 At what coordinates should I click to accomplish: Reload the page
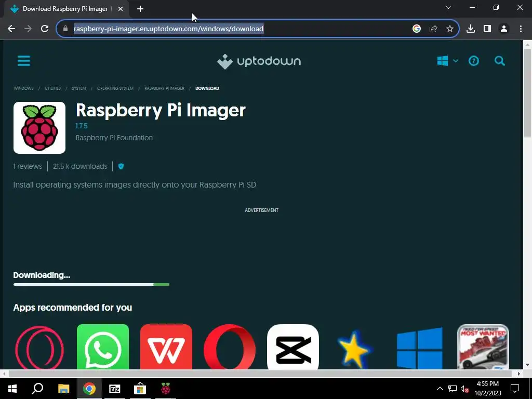[45, 29]
